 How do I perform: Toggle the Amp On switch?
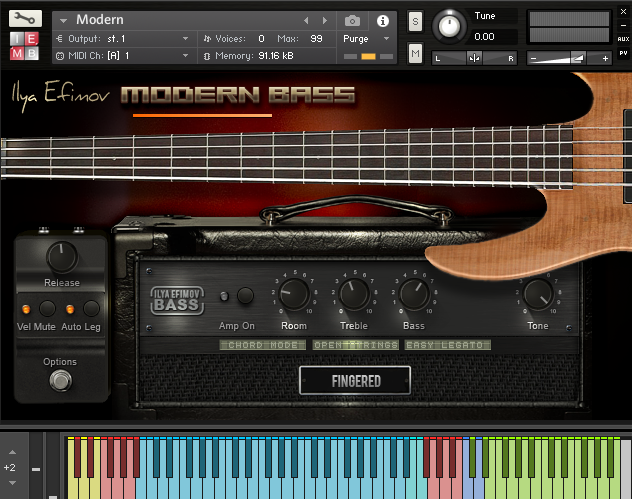(x=245, y=295)
